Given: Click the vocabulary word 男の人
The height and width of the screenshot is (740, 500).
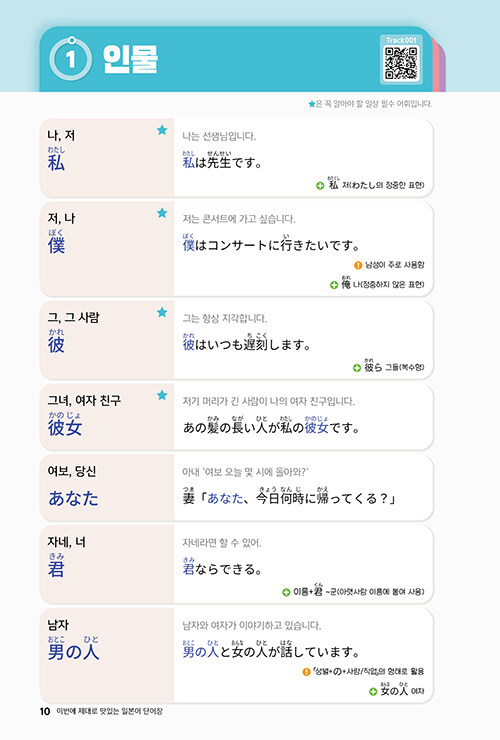Looking at the screenshot, I should coord(73,652).
